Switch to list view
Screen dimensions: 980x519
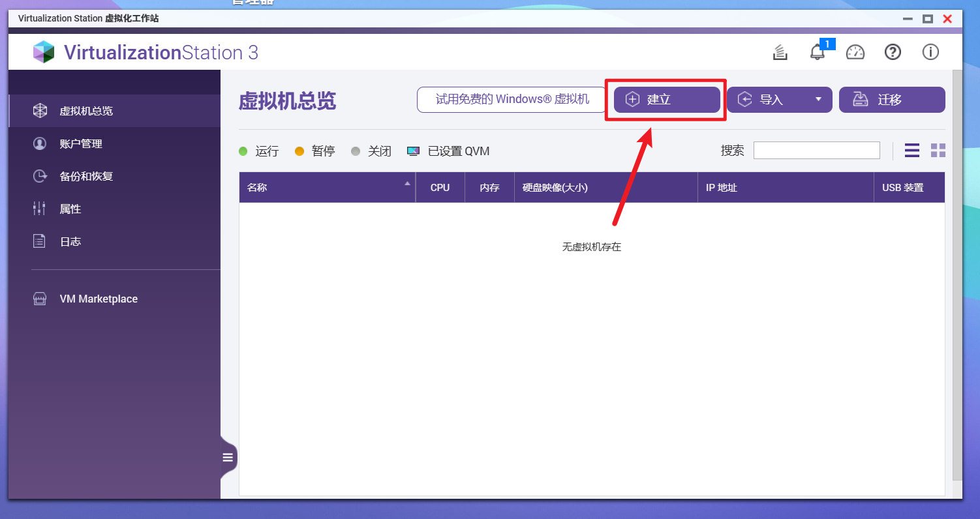[x=912, y=151]
